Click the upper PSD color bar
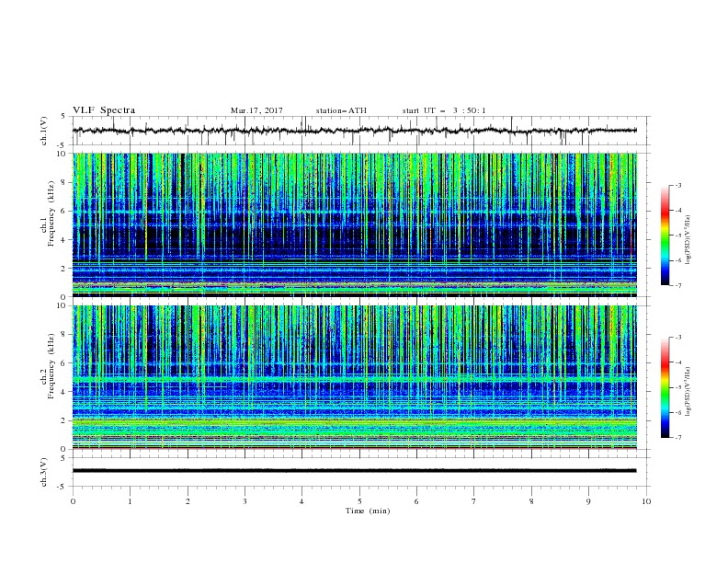 pyautogui.click(x=665, y=236)
